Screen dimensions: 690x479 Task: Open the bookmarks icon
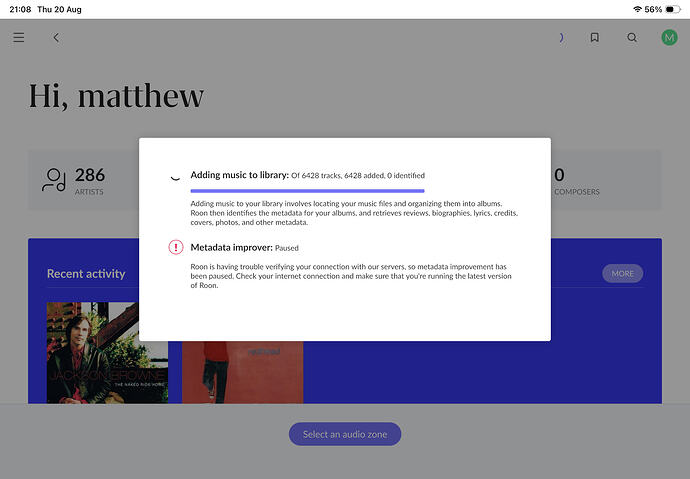[595, 37]
